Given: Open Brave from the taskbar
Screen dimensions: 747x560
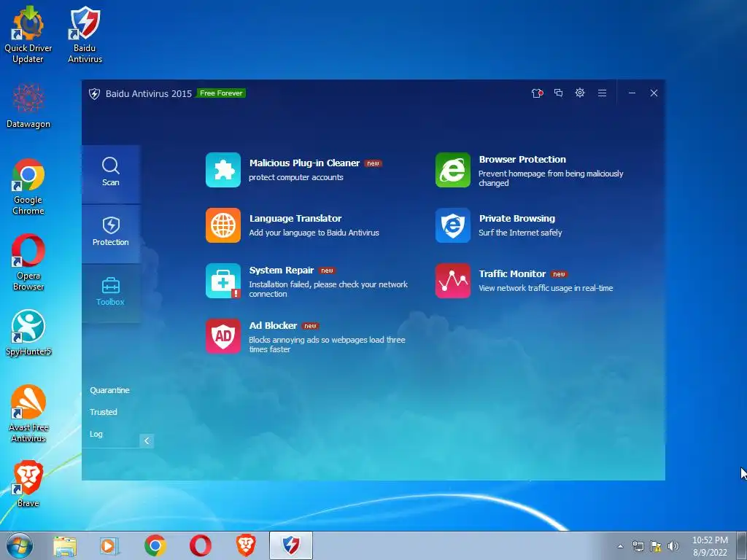Looking at the screenshot, I should point(246,545).
